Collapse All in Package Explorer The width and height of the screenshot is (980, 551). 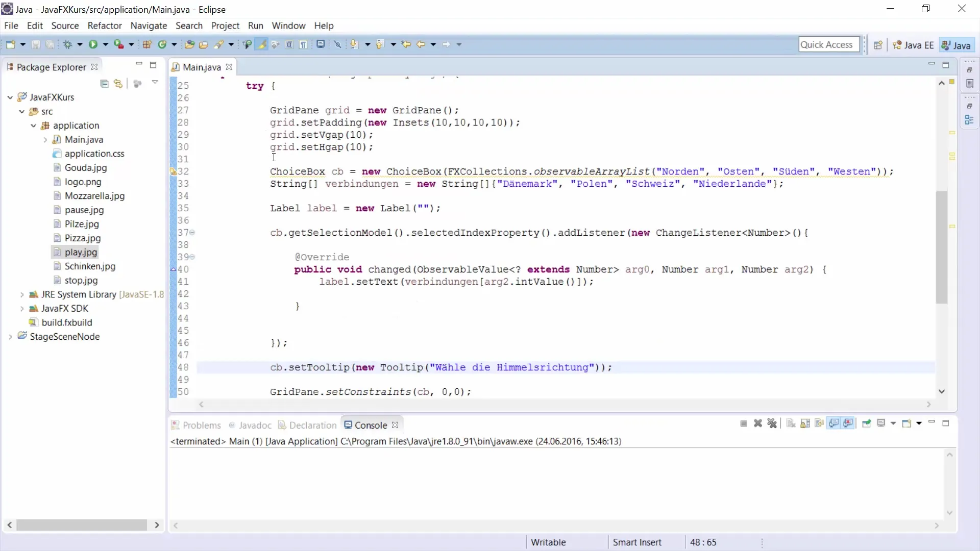click(x=105, y=84)
